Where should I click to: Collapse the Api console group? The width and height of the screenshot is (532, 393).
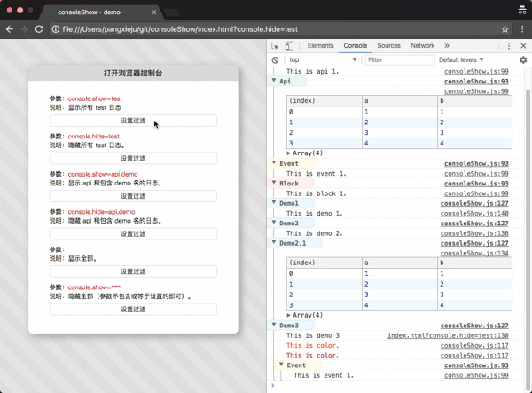point(274,81)
